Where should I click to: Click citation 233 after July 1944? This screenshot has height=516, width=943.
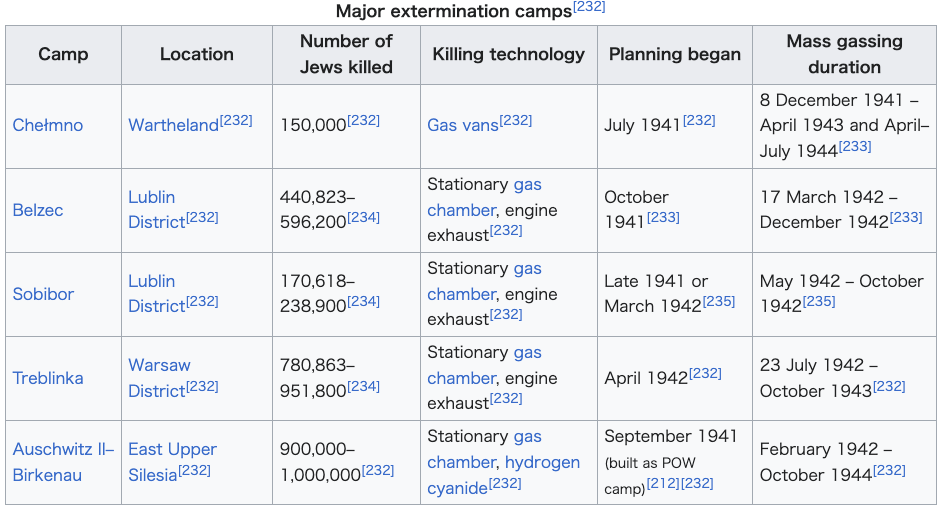[x=855, y=146]
